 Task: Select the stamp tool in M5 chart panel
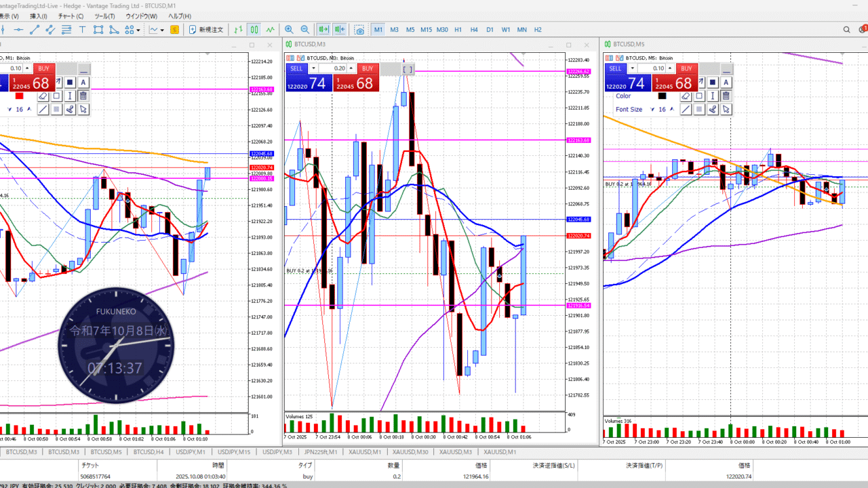tap(713, 110)
